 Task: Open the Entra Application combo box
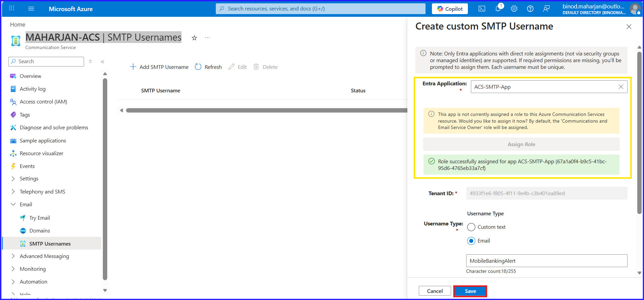549,87
